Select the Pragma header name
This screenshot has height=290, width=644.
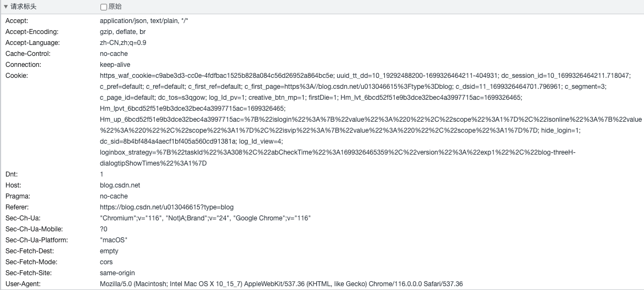coord(18,196)
